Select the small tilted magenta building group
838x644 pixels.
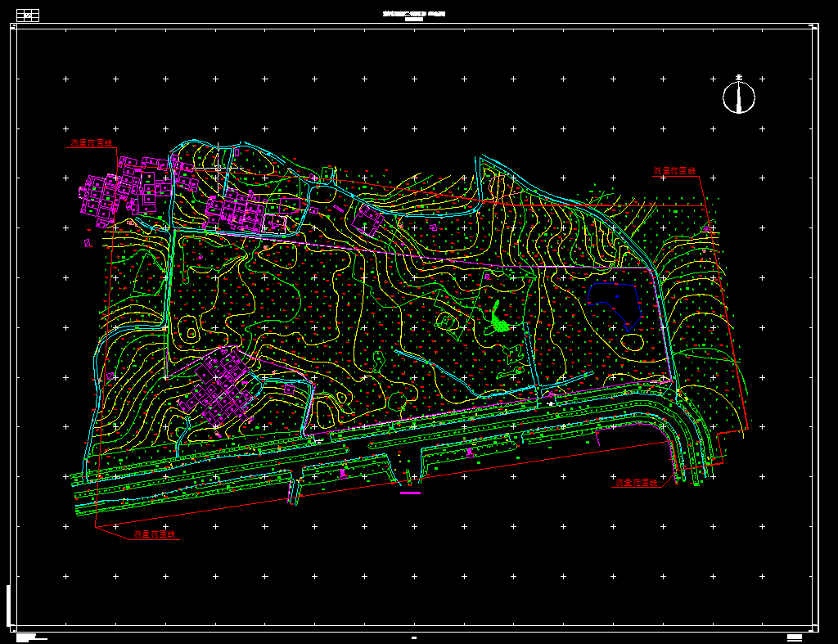367,218
